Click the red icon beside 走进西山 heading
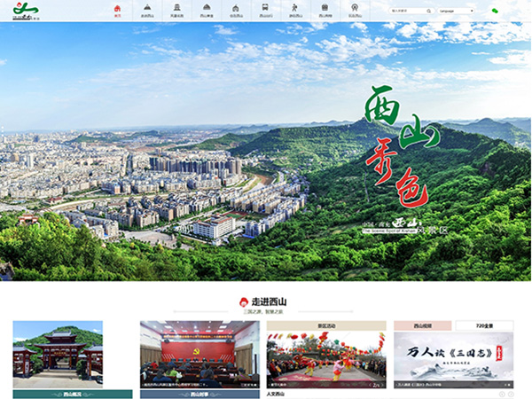This screenshot has width=532, height=399. [x=244, y=302]
